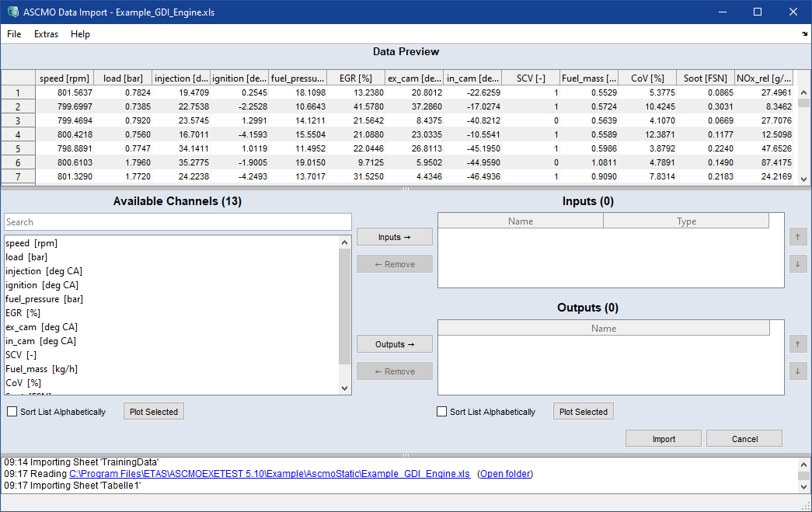Open the Extras menu

[46, 34]
